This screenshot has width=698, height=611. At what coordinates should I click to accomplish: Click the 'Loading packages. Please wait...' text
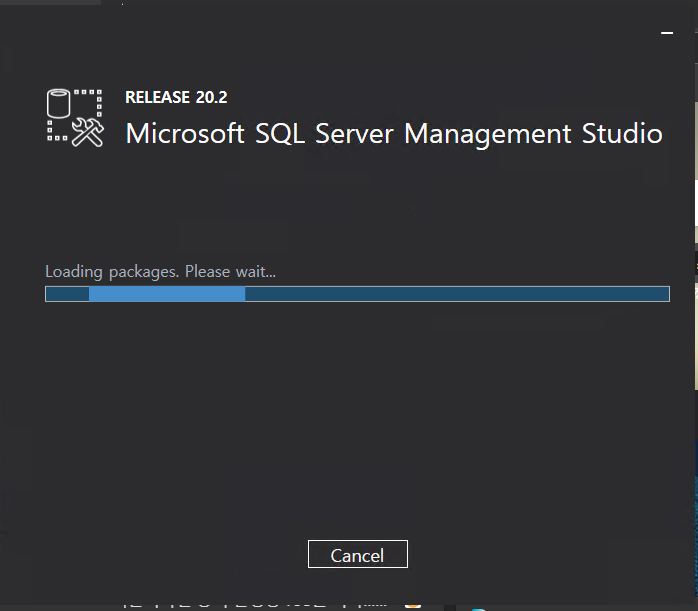[x=160, y=271]
